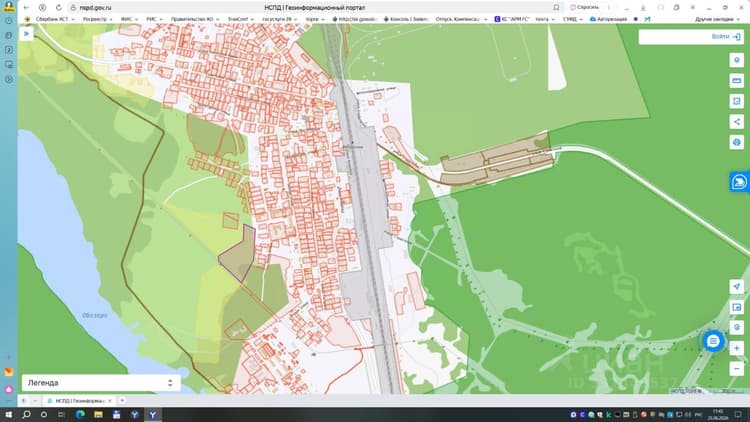750x422 pixels.
Task: Select the area selection tool
Action: [737, 101]
